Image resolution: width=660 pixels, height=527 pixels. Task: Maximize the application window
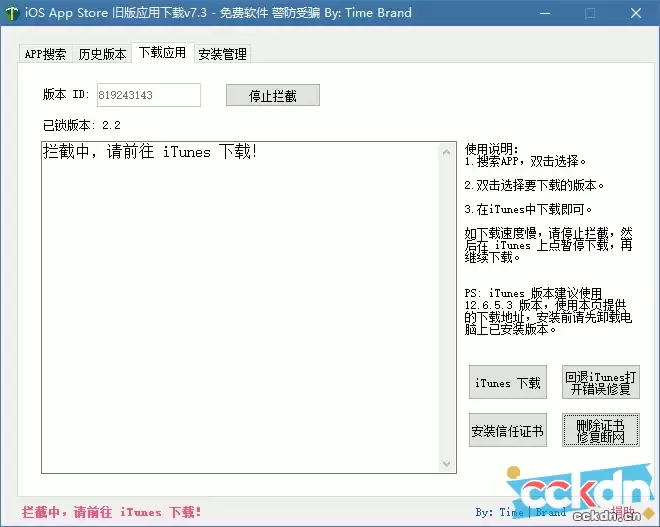pos(590,13)
